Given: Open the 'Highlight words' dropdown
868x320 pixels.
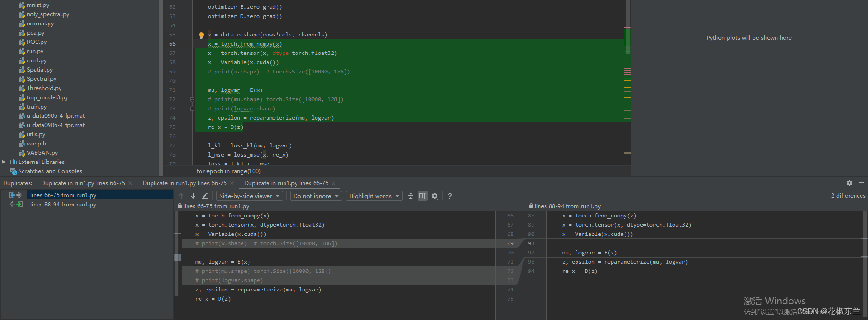Looking at the screenshot, I should pos(374,196).
